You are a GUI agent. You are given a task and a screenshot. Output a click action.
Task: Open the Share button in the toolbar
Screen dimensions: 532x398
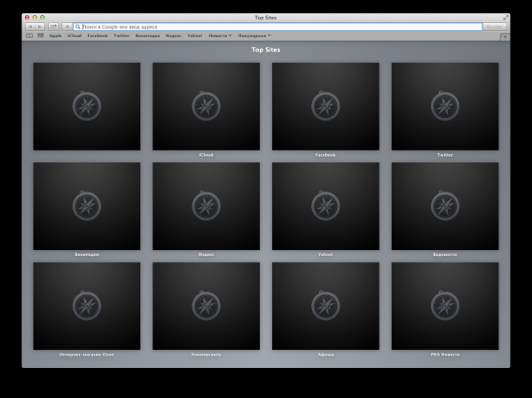pos(53,27)
